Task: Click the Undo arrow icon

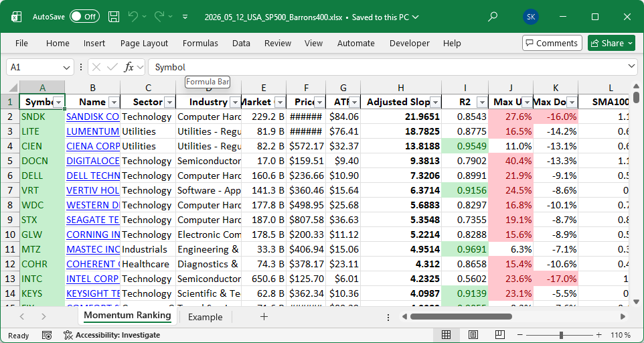Action: click(x=133, y=17)
